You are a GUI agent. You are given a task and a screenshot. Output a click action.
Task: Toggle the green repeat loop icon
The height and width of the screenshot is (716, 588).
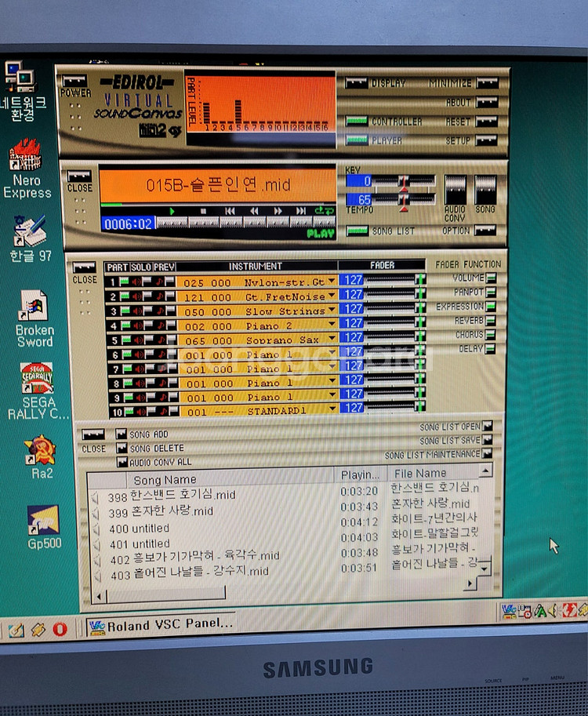click(324, 210)
